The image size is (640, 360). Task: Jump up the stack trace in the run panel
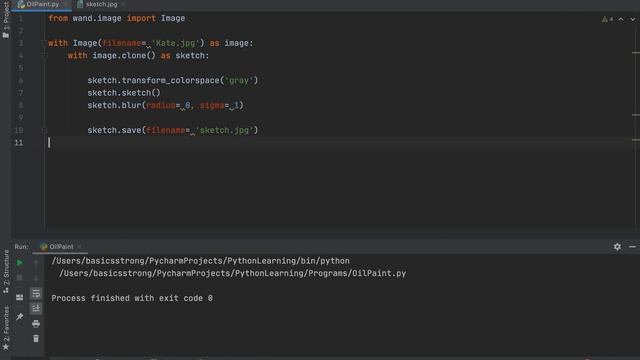(36, 263)
